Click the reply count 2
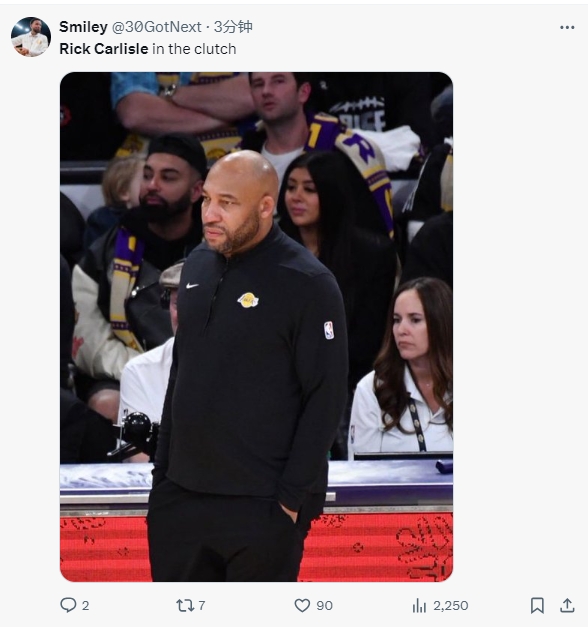The width and height of the screenshot is (588, 627). [x=85, y=605]
